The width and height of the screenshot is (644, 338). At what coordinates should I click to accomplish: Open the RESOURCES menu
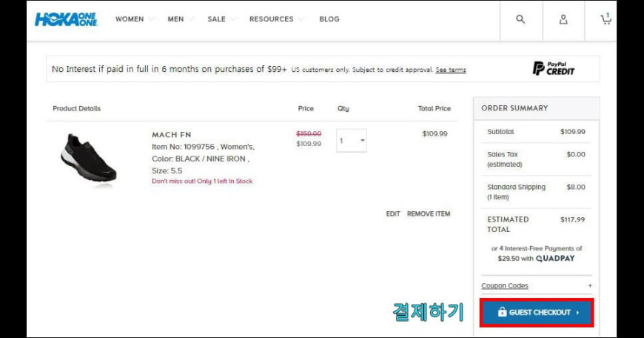point(272,19)
